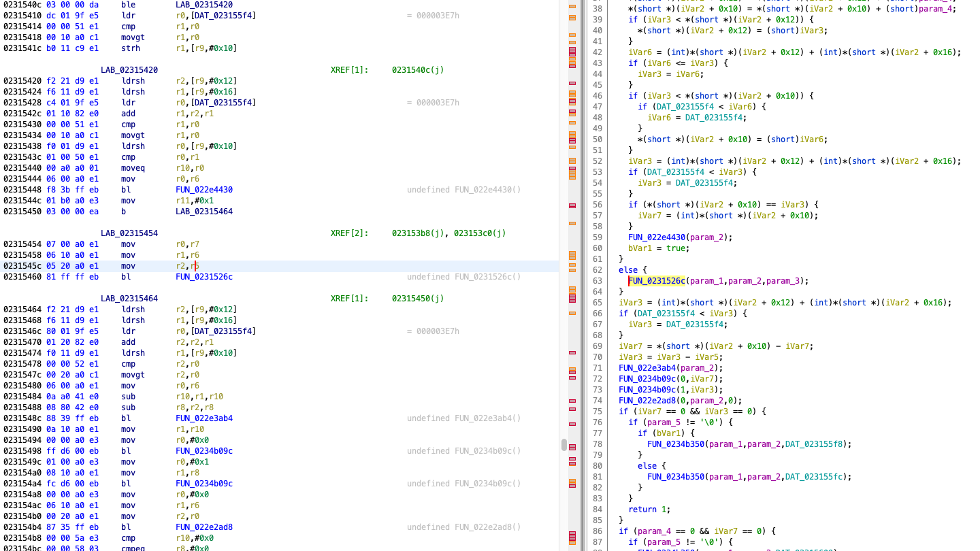Image resolution: width=980 pixels, height=551 pixels.
Task: Follow XREF 0231540c(j) link
Action: pyautogui.click(x=418, y=70)
